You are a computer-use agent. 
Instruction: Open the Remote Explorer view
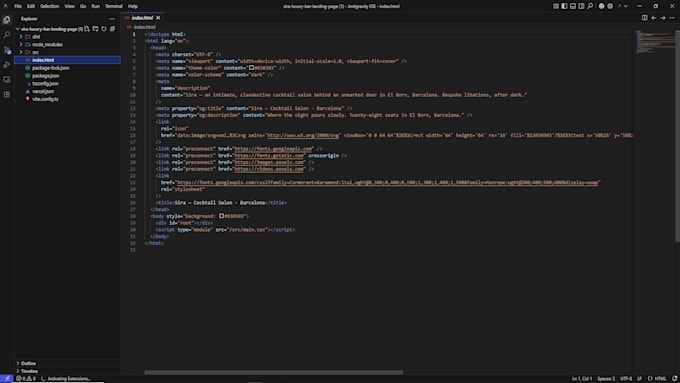[x=7, y=80]
